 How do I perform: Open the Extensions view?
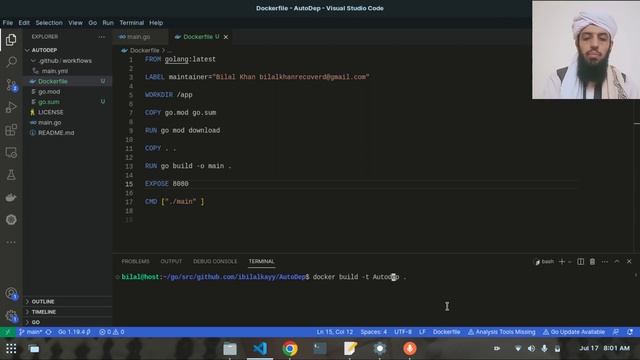11,130
